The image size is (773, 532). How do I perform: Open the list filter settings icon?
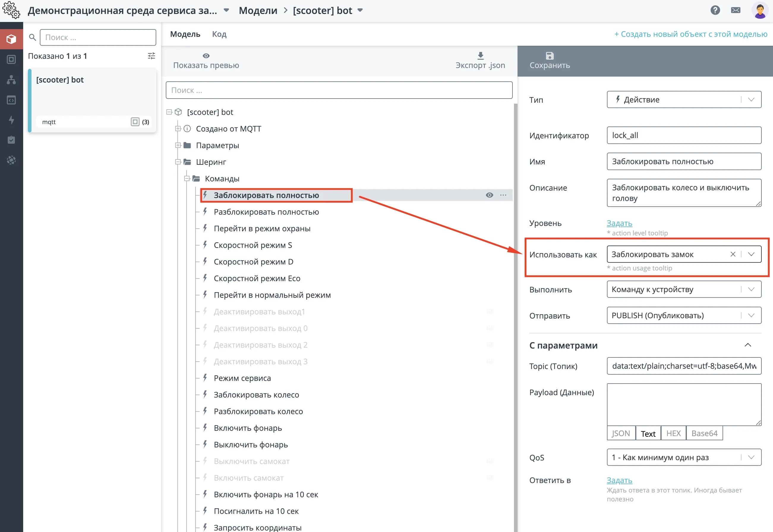pos(152,56)
